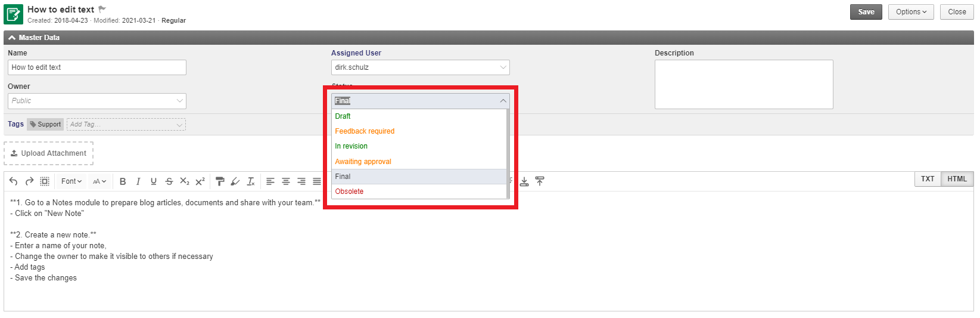Click the Select All icon
This screenshot has height=318, width=980.
tap(45, 181)
